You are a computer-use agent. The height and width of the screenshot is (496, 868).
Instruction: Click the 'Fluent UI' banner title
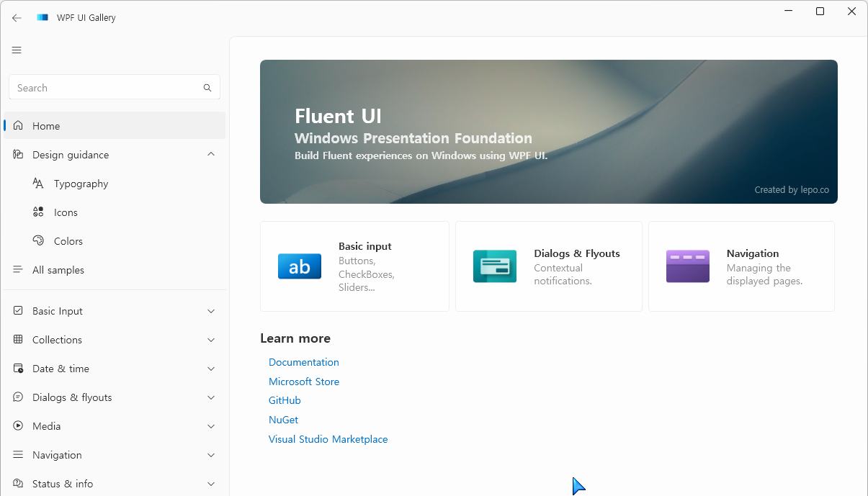click(338, 117)
